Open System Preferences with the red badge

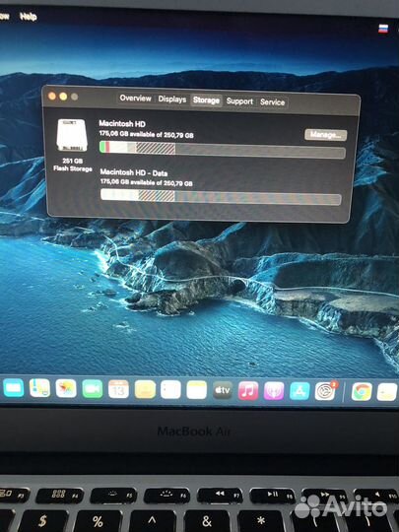pos(325,391)
